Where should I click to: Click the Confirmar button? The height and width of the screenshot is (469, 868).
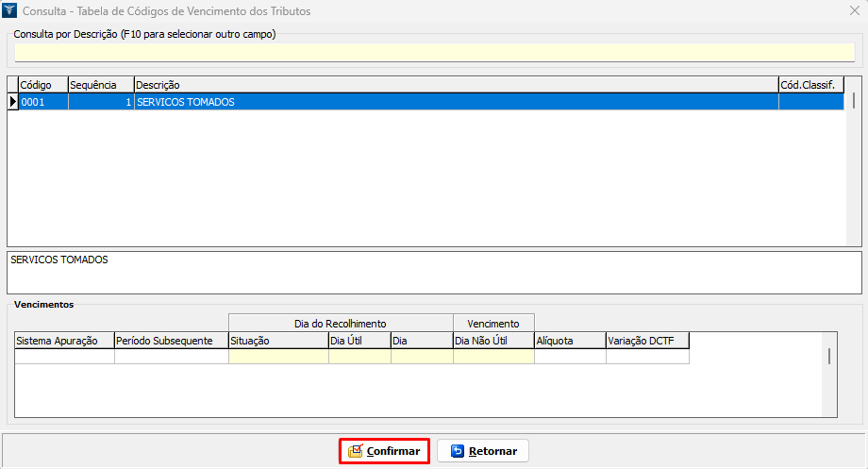pos(384,451)
